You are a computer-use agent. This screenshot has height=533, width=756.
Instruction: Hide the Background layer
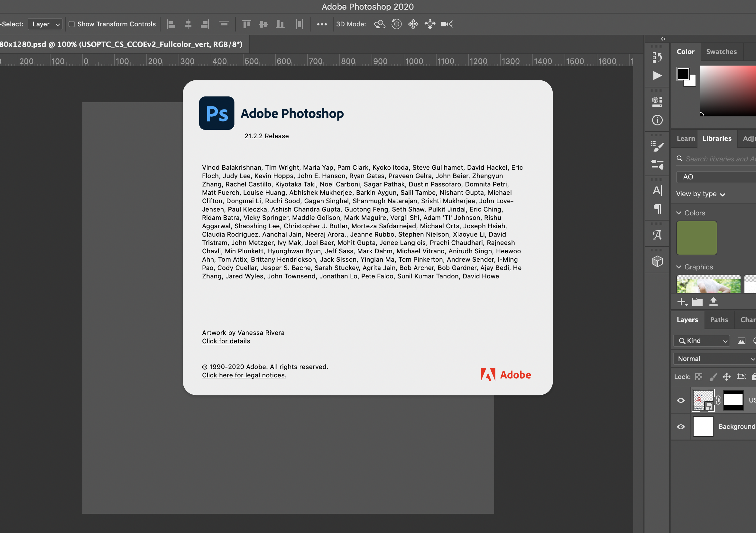pyautogui.click(x=681, y=427)
